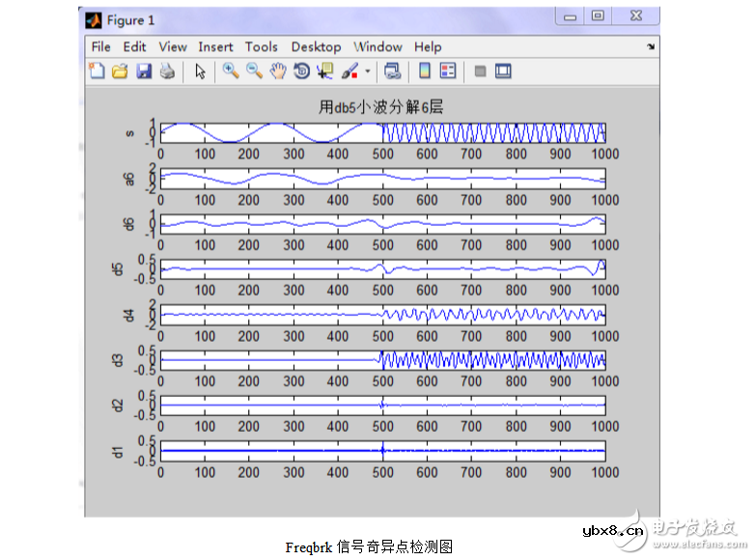Screen dimensions: 755x560
Task: Save the figure using the floppy disk icon
Action: point(144,71)
